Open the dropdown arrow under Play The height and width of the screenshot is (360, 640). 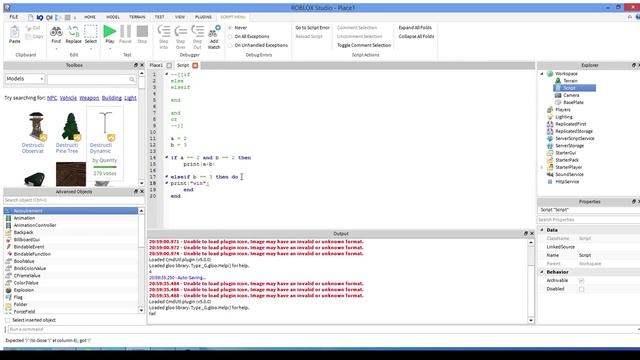point(109,49)
